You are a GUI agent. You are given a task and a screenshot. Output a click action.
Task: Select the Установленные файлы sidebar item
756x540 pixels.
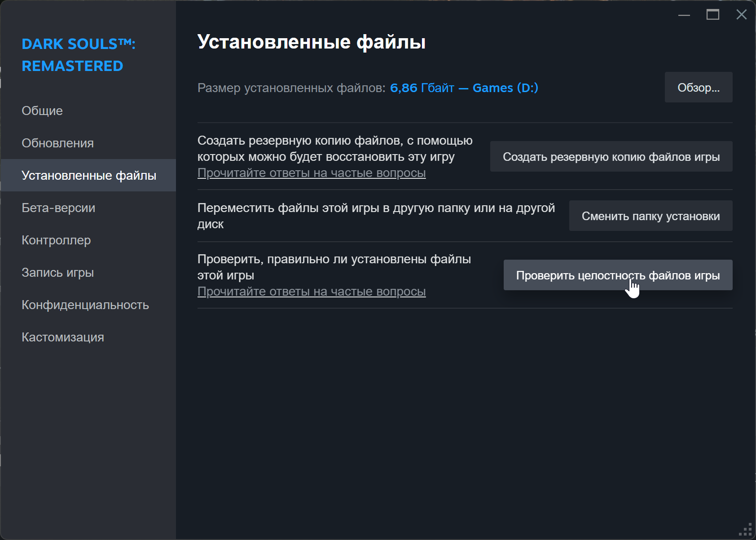89,176
